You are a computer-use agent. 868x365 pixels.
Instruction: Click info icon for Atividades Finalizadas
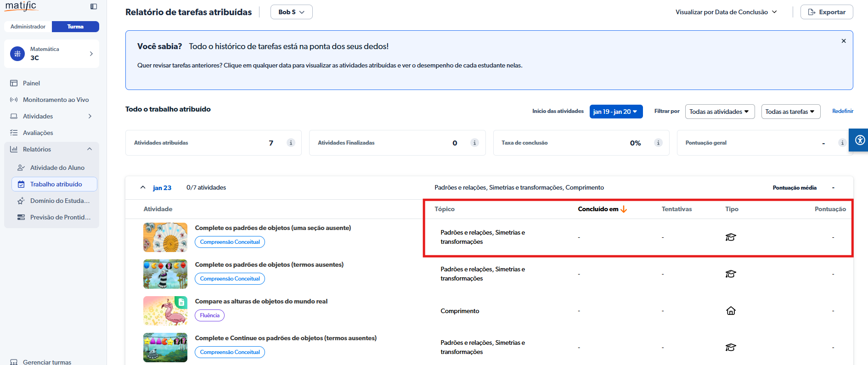474,143
